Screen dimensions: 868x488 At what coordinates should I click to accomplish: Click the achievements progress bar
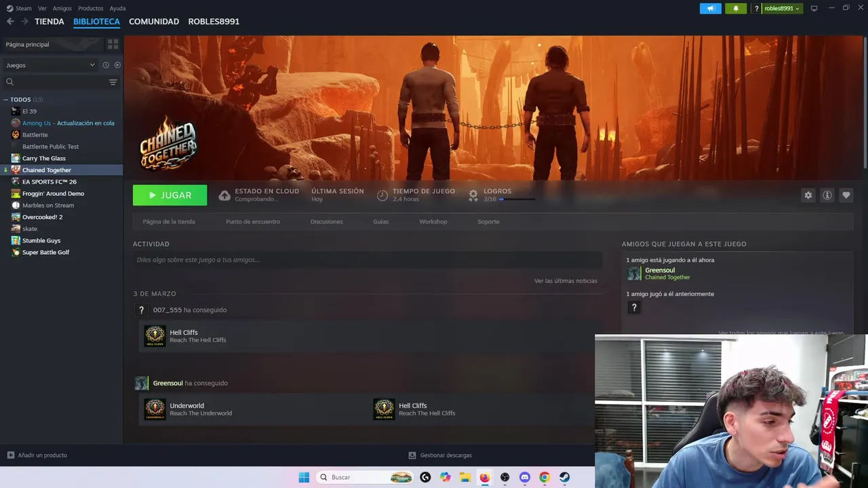point(517,199)
